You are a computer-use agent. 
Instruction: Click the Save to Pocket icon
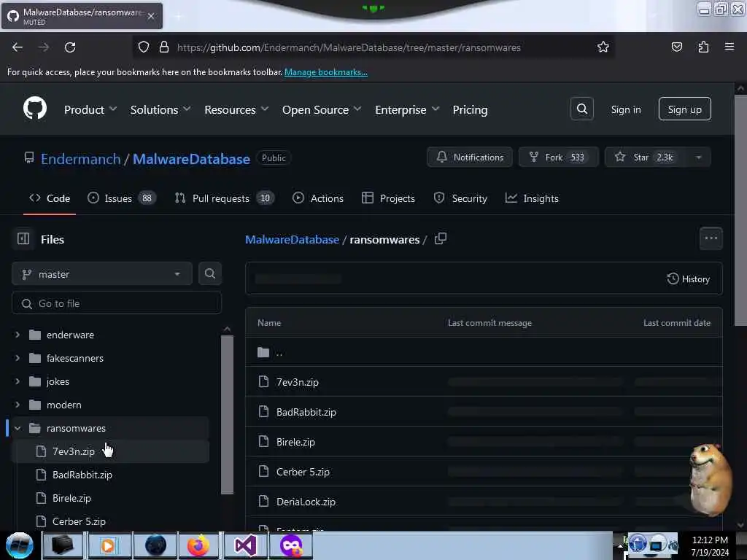(676, 47)
